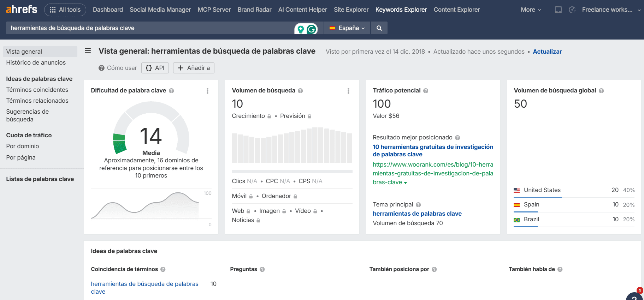
Task: Click help icon next to Tema principal
Action: [x=418, y=205]
